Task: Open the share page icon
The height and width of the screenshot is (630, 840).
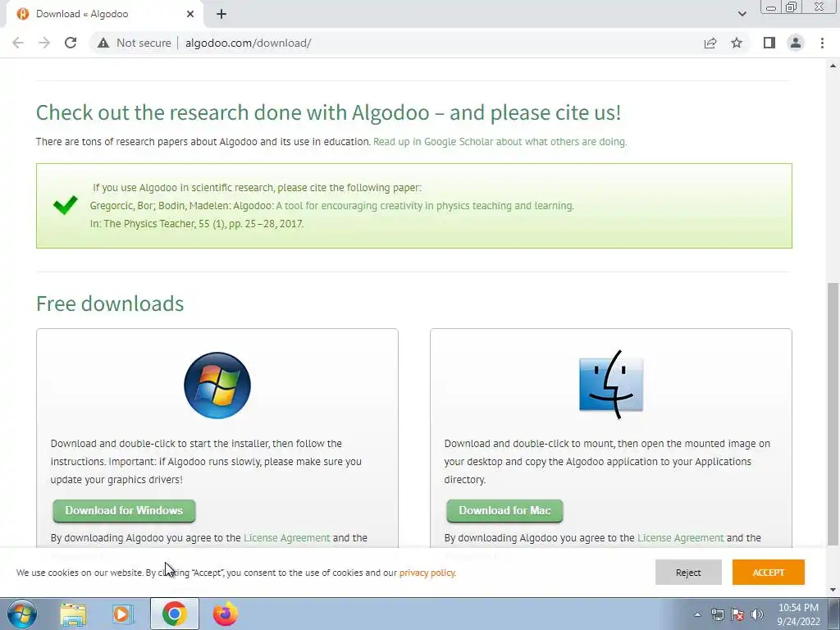Action: (x=710, y=43)
